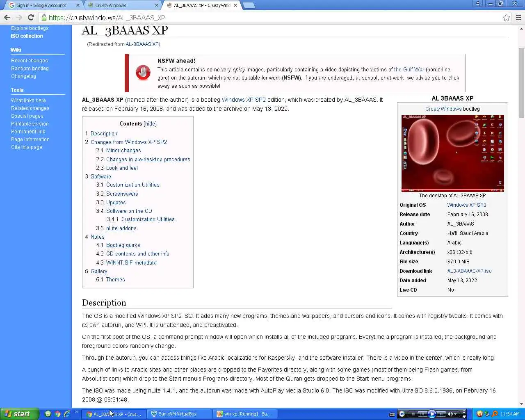
Task: Open Recent changes in the sidebar
Action: 29,61
